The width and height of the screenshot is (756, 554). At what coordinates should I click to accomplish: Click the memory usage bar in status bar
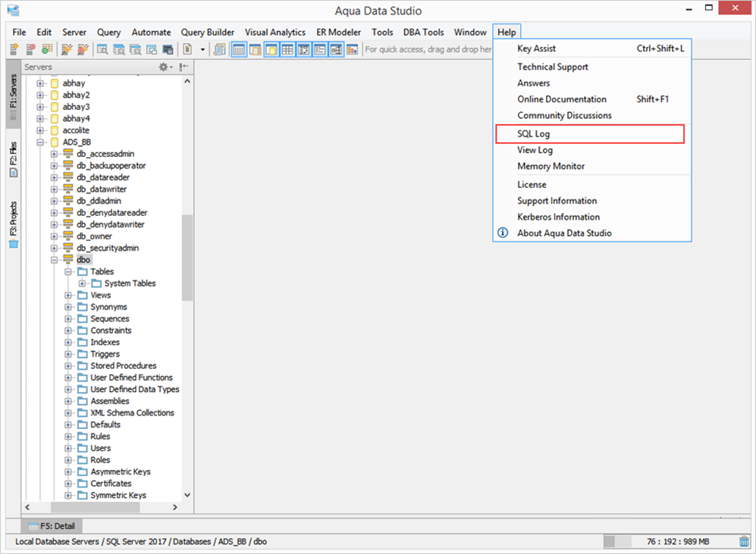click(x=617, y=541)
